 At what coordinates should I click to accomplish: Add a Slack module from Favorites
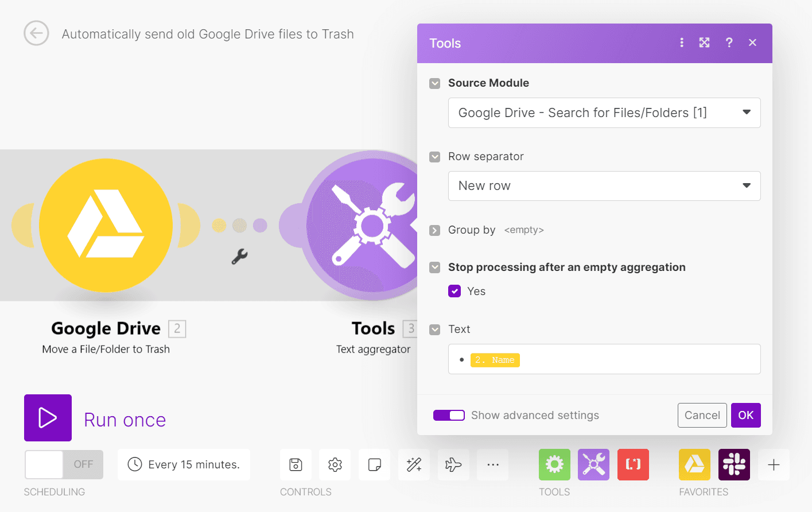(x=734, y=464)
